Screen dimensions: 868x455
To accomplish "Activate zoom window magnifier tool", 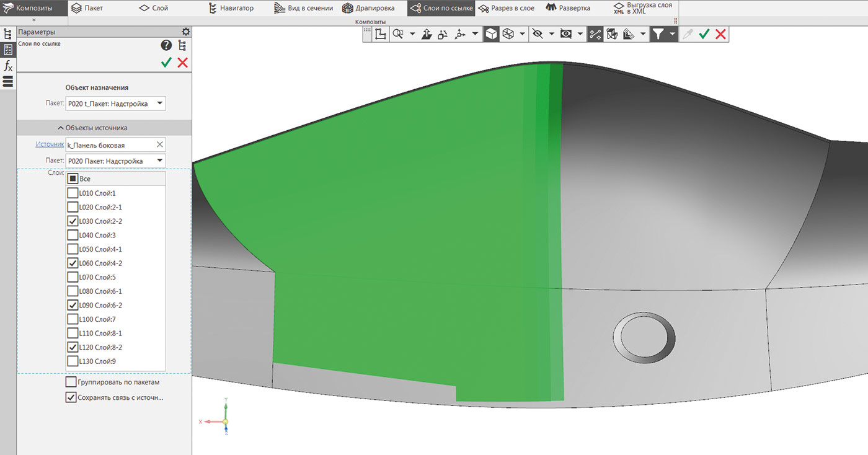I will 398,35.
